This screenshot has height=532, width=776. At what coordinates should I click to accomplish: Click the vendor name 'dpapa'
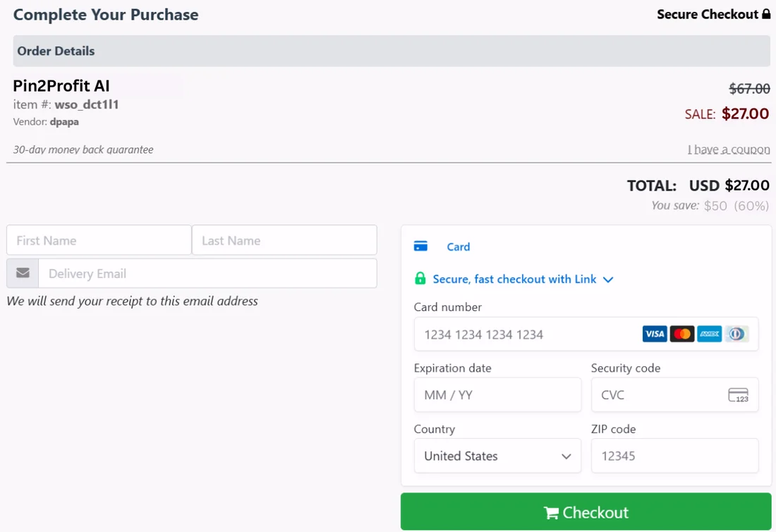coord(64,122)
